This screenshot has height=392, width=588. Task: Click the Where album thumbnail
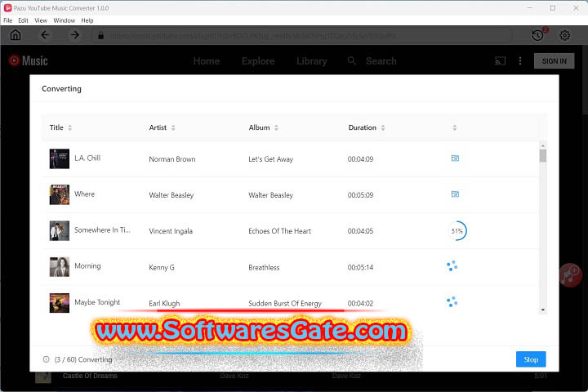60,194
